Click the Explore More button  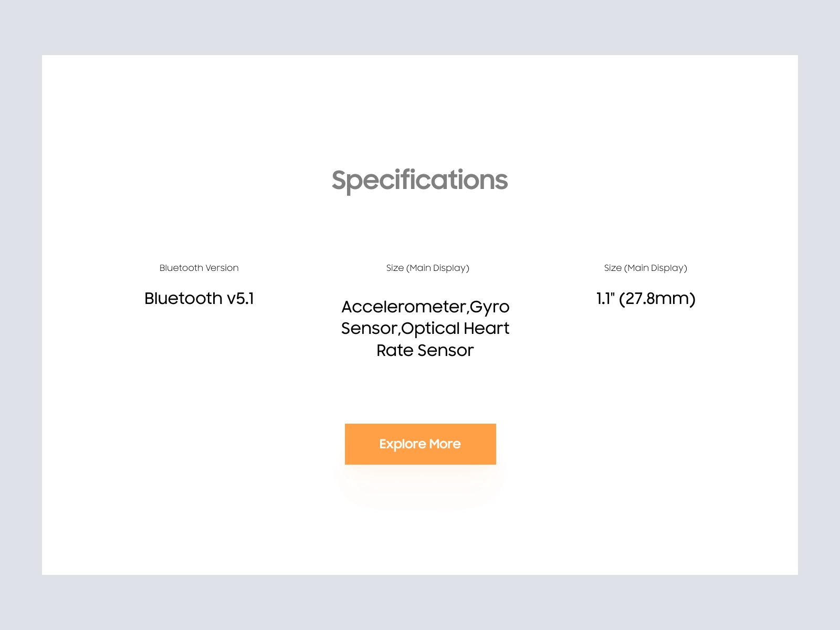[x=420, y=444]
